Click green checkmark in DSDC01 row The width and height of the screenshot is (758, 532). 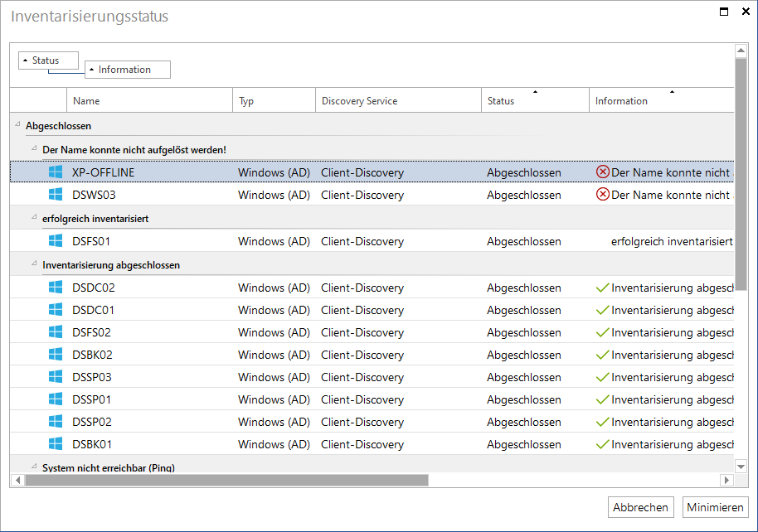(x=602, y=310)
